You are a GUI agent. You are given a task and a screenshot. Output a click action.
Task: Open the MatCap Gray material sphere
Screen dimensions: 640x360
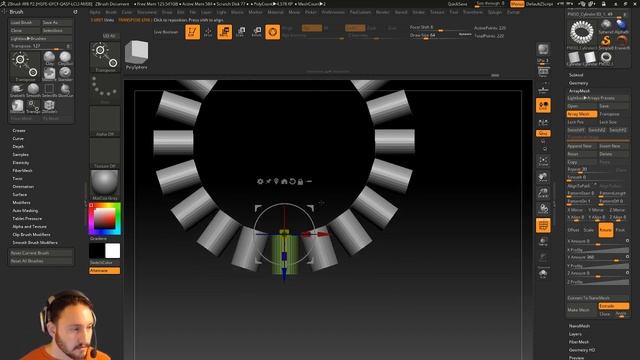coord(105,185)
